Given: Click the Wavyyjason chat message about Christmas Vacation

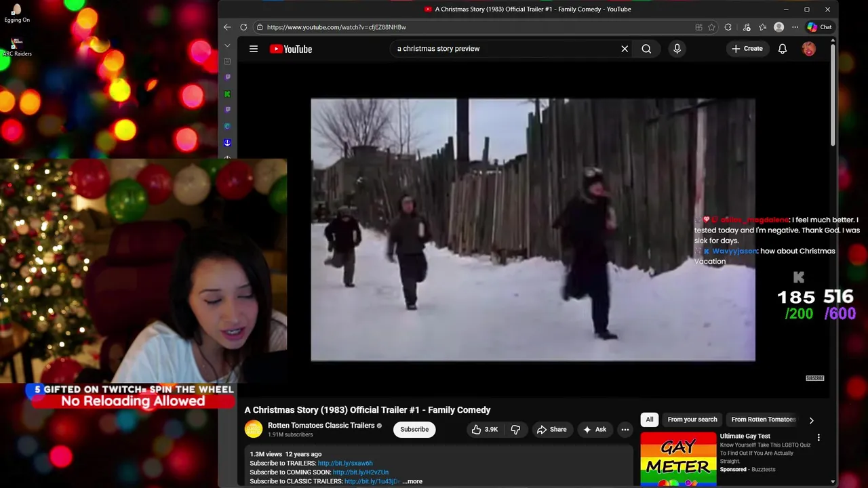Looking at the screenshot, I should (x=766, y=256).
